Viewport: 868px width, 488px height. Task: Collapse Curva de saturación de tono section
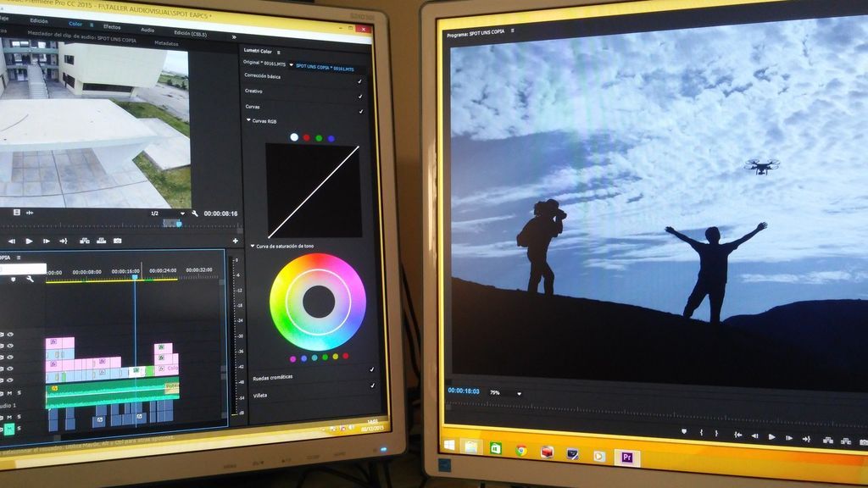(x=253, y=246)
